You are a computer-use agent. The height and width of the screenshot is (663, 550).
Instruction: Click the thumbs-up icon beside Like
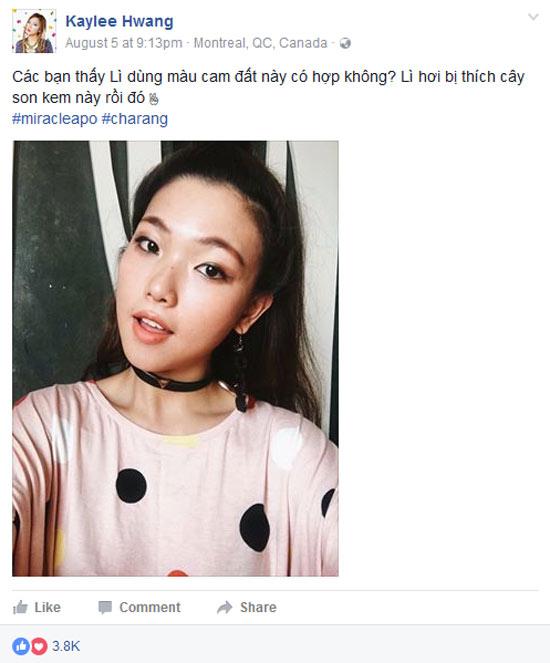tap(20, 607)
